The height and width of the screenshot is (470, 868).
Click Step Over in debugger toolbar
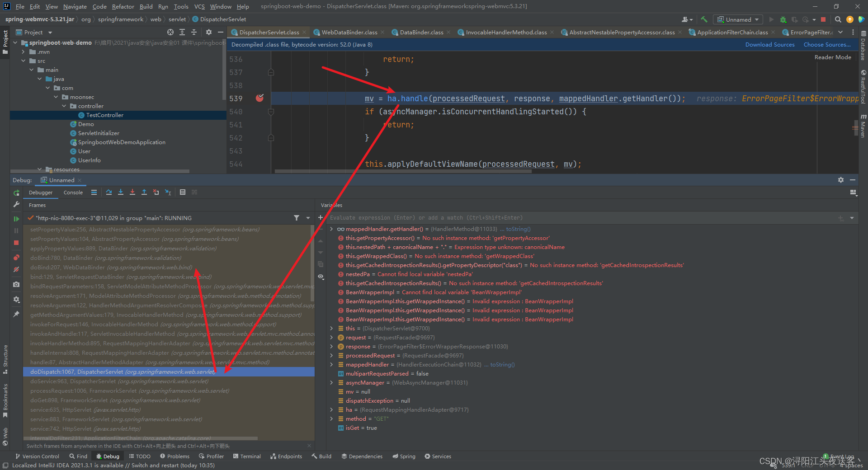point(109,192)
